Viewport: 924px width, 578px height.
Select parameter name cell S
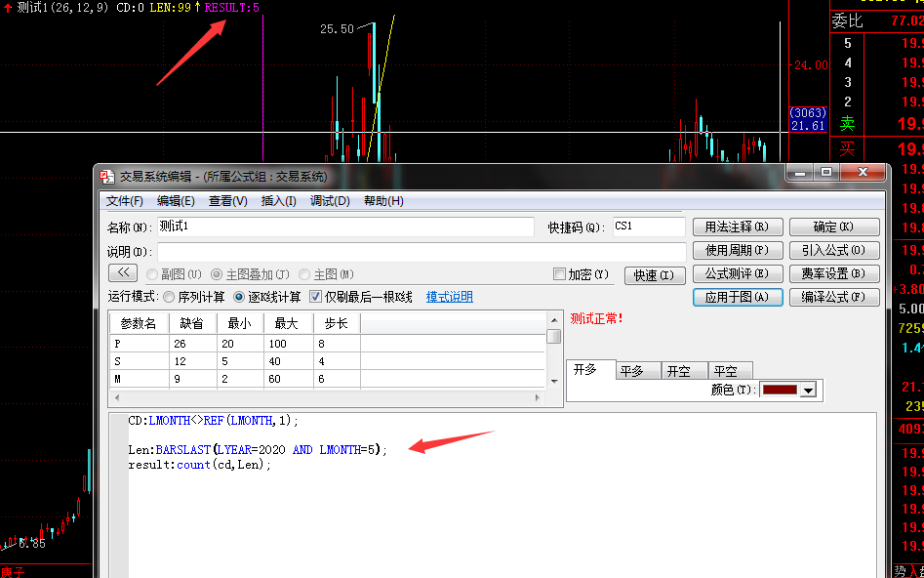[x=140, y=361]
